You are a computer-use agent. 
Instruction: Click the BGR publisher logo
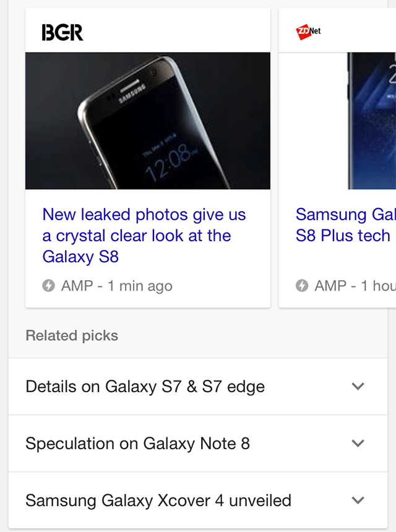pos(62,32)
